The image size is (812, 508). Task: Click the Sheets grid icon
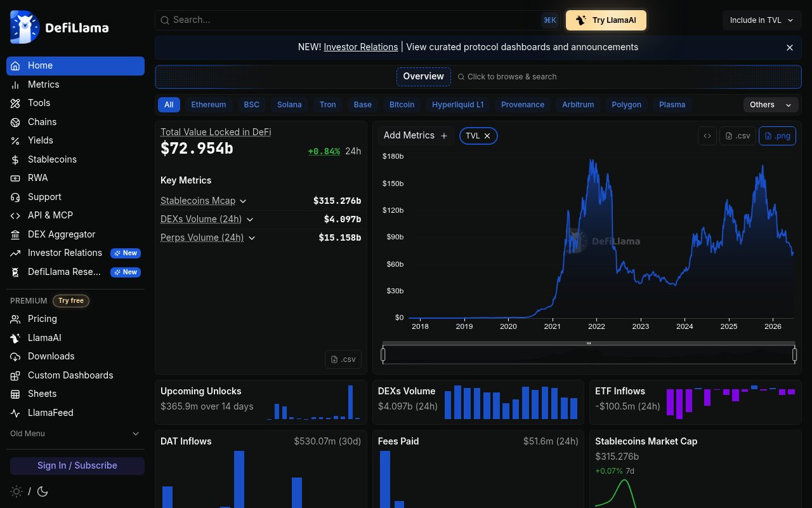(x=15, y=394)
